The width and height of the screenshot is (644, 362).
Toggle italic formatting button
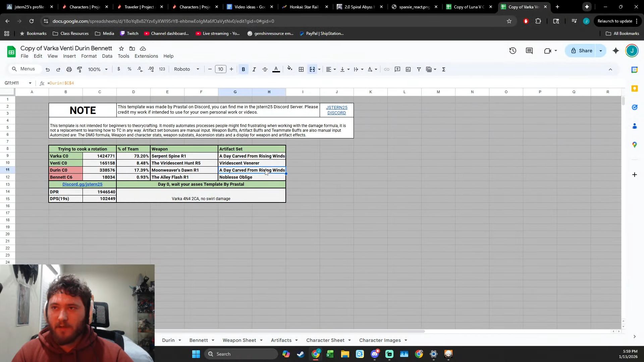pos(254,69)
